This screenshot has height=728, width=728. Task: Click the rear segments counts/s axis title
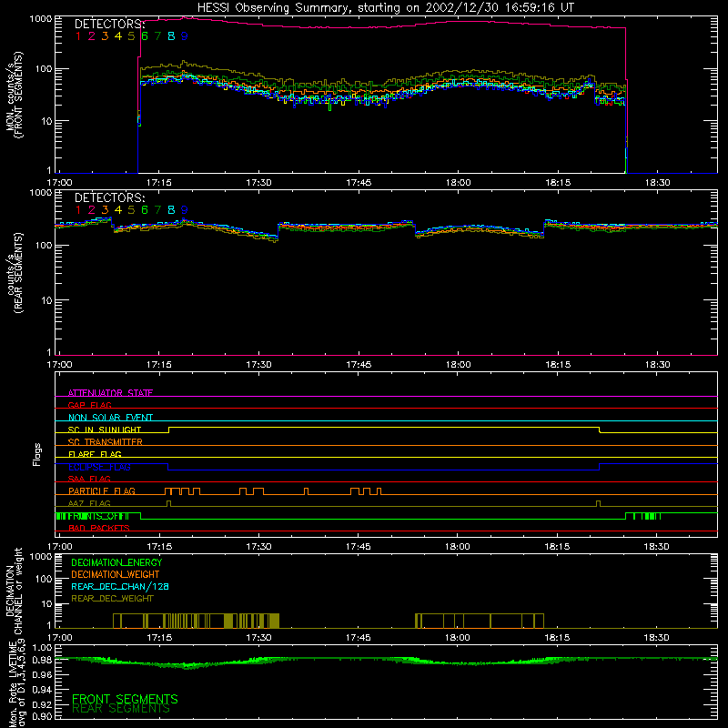[x=14, y=273]
